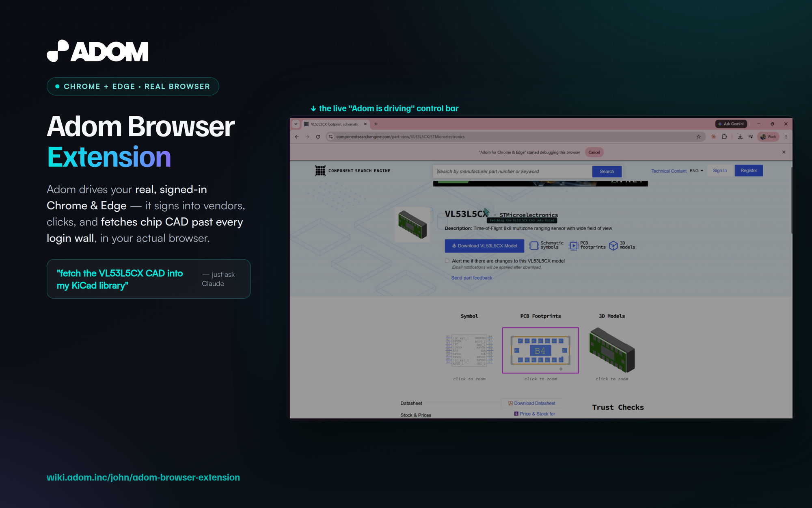Open the Price & Stock link
The width and height of the screenshot is (812, 508).
535,414
